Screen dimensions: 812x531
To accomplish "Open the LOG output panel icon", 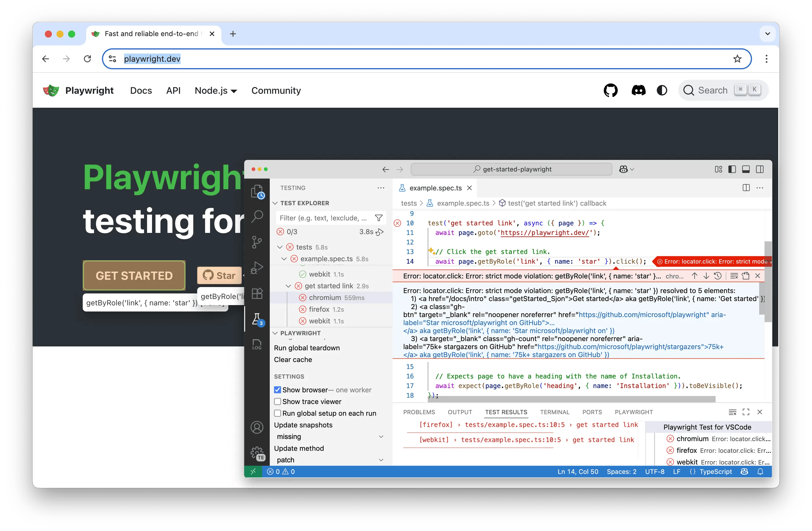I will pyautogui.click(x=257, y=344).
